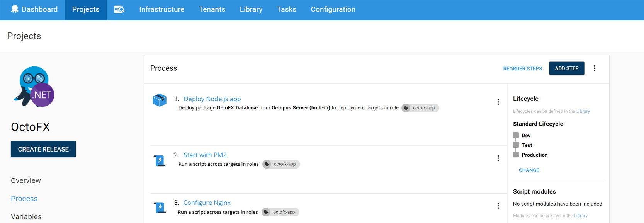The height and width of the screenshot is (223, 644).
Task: Open overflow menu for Deploy Node.js app step
Action: pyautogui.click(x=498, y=102)
